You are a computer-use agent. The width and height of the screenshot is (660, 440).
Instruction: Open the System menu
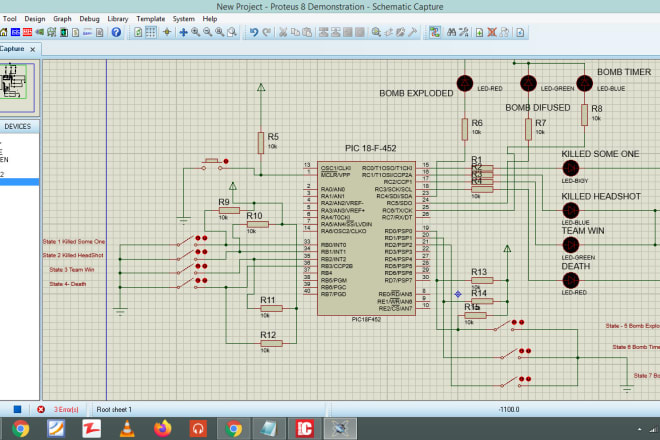click(x=184, y=19)
